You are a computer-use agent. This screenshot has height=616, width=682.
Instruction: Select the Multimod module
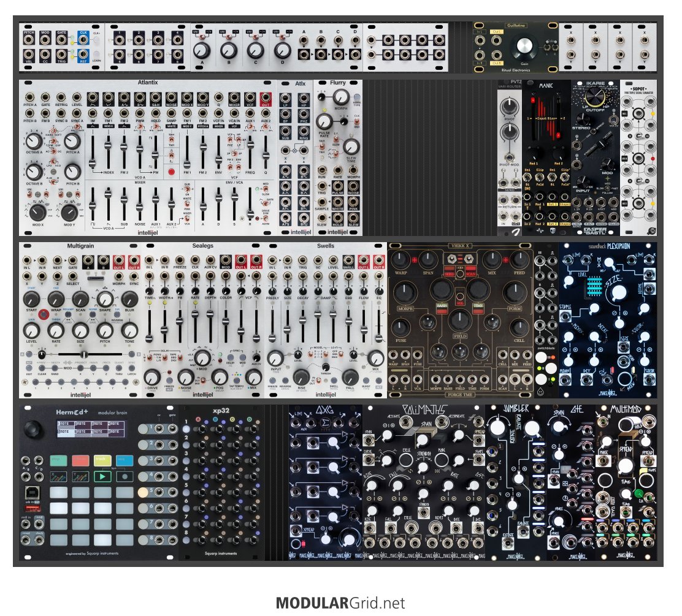[x=626, y=482]
